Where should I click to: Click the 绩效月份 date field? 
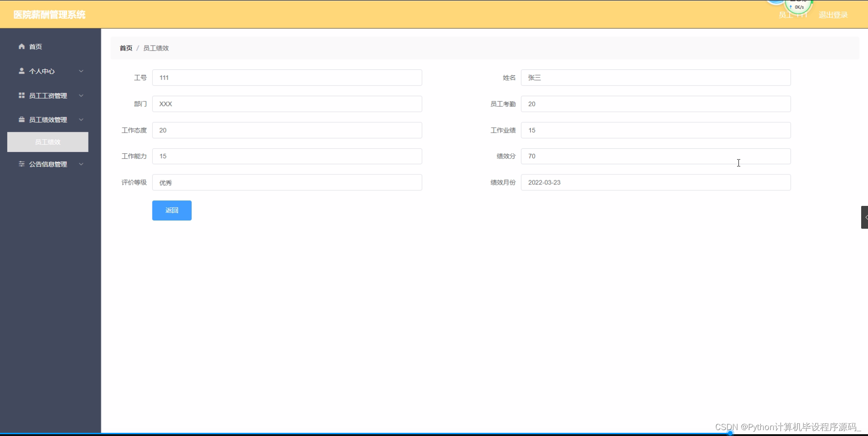coord(655,182)
